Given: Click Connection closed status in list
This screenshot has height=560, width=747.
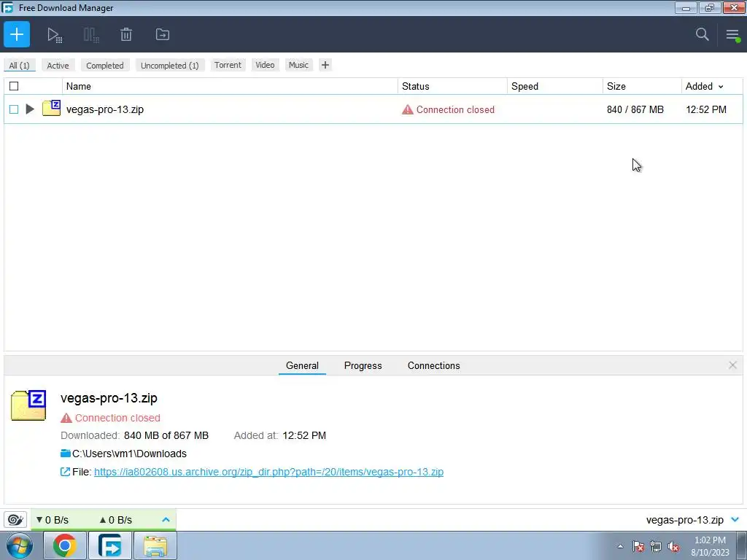Looking at the screenshot, I should (455, 109).
